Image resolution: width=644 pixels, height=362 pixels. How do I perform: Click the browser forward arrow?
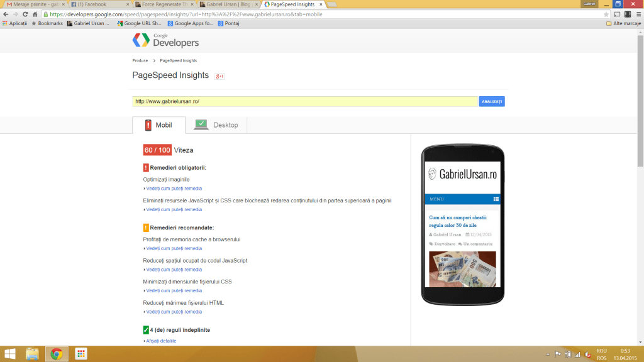[x=16, y=14]
